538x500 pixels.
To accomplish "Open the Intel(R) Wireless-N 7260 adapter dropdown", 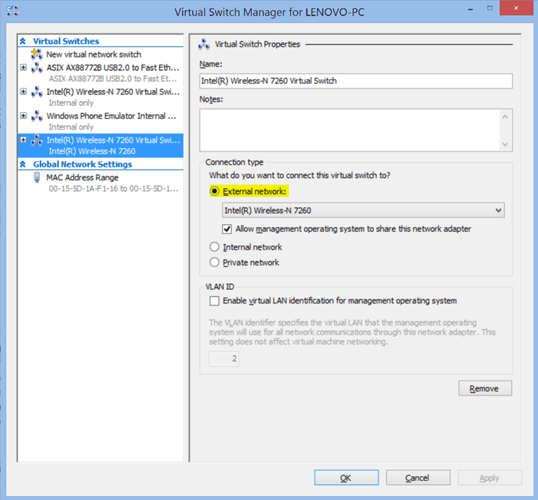I will 363,210.
